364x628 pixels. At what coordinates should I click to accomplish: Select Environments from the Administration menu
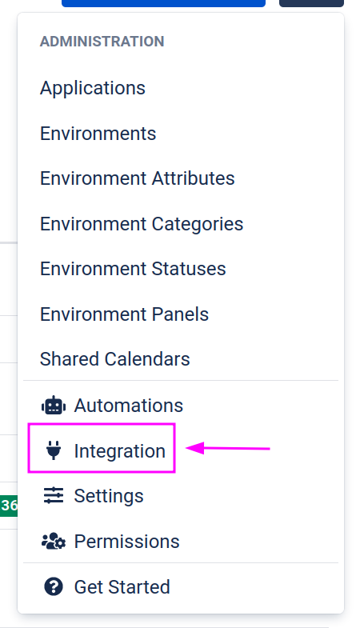(98, 134)
